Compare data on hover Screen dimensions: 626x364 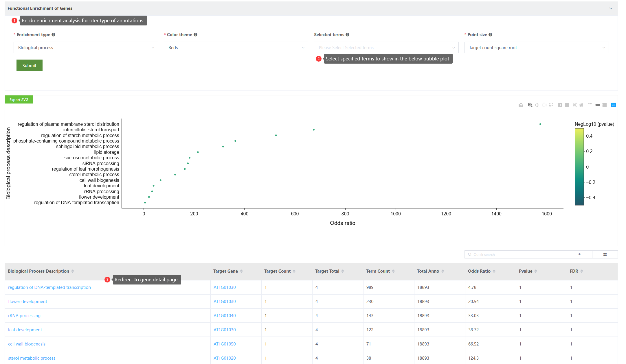point(604,105)
